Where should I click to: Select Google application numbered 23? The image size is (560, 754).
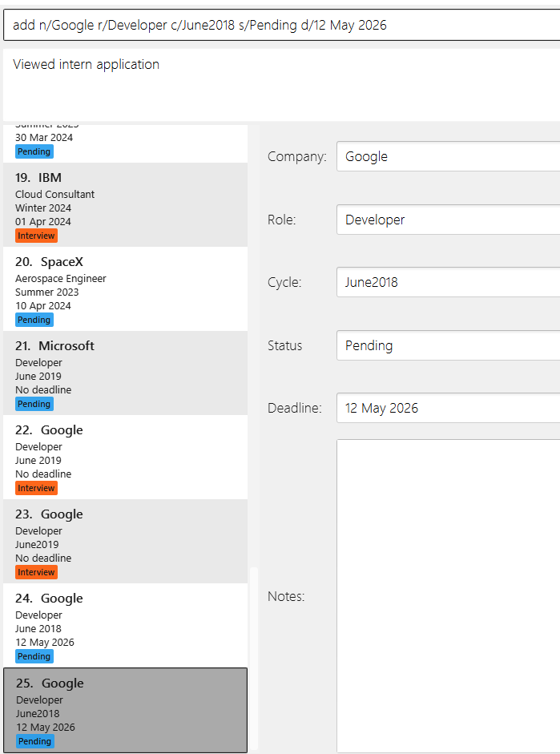[126, 542]
